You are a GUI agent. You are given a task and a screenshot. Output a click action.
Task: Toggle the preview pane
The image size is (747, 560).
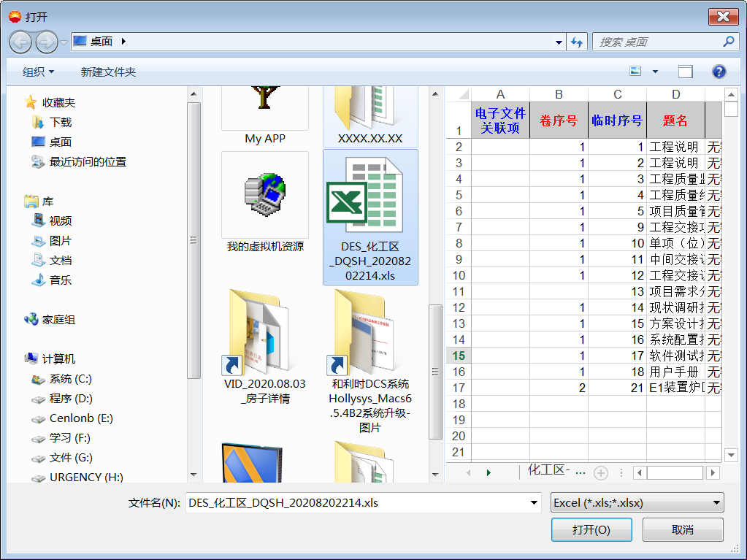684,72
